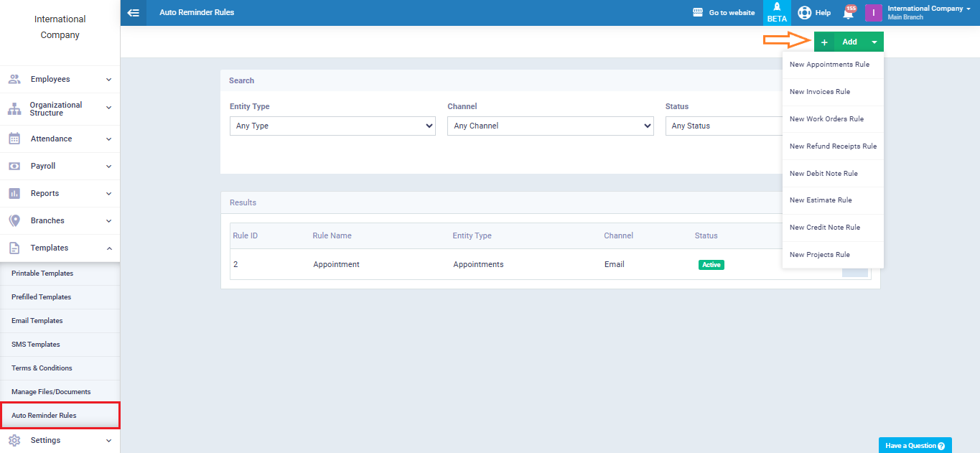
Task: Expand the Status filter dropdown
Action: [724, 126]
